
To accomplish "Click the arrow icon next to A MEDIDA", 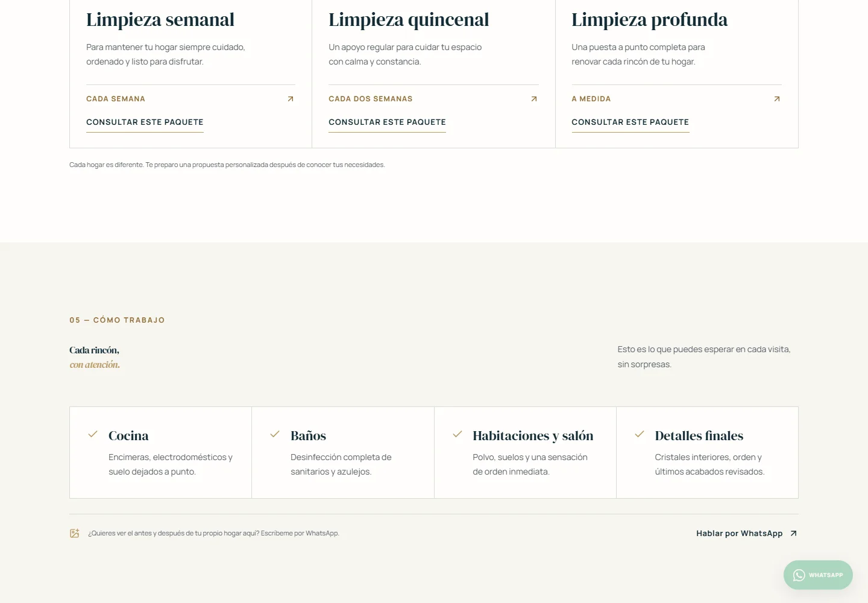I will (777, 99).
